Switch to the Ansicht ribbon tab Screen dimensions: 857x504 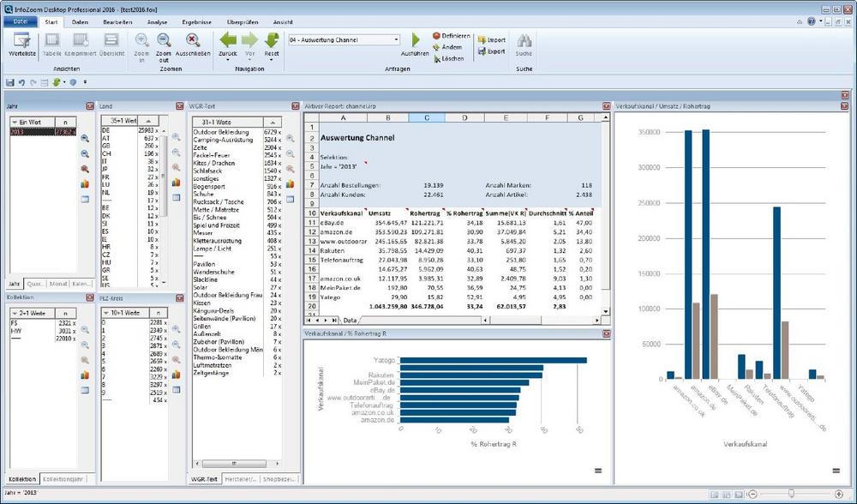283,22
